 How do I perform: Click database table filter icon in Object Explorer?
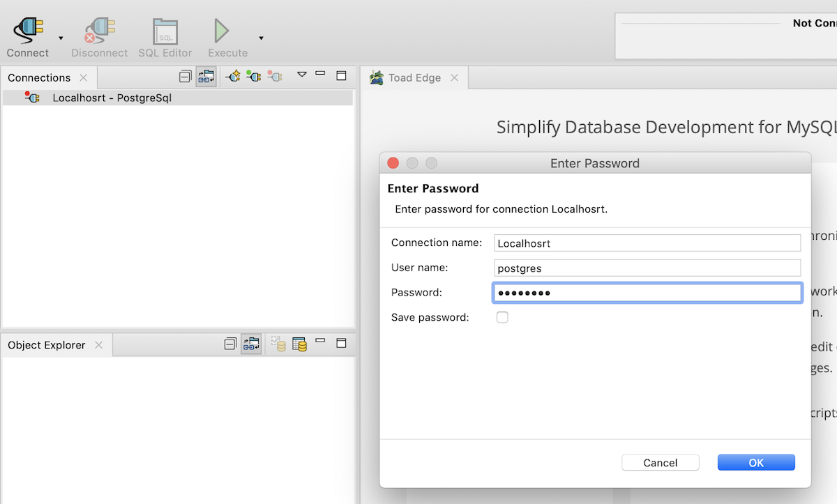coord(299,344)
